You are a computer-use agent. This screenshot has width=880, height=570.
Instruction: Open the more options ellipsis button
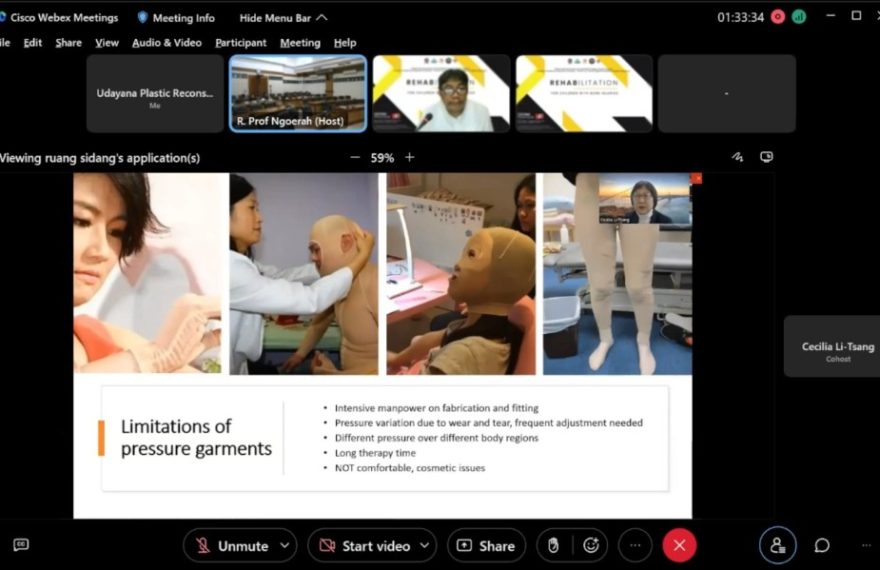pyautogui.click(x=634, y=545)
